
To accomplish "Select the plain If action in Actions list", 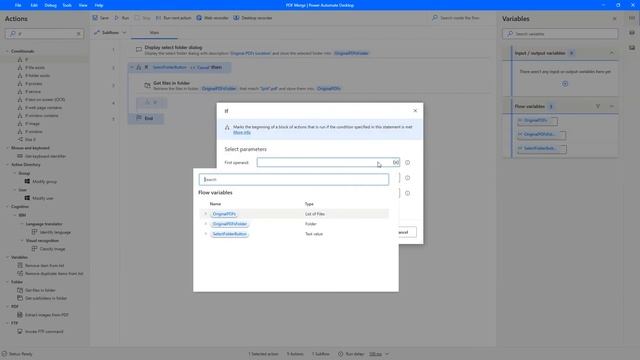I will pos(27,60).
